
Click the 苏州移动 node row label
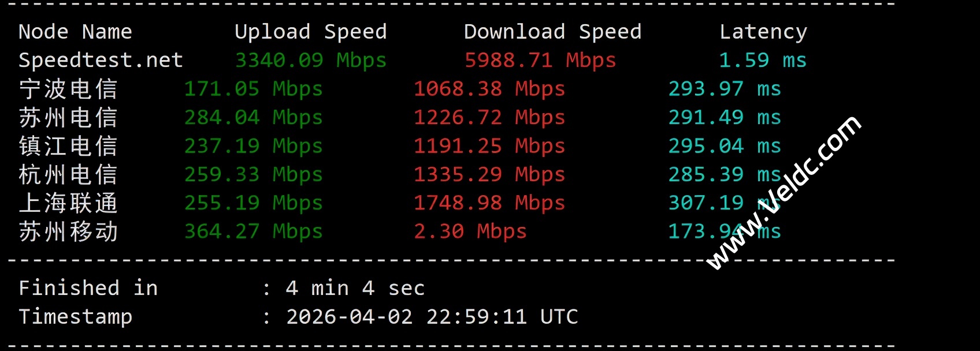click(x=68, y=231)
